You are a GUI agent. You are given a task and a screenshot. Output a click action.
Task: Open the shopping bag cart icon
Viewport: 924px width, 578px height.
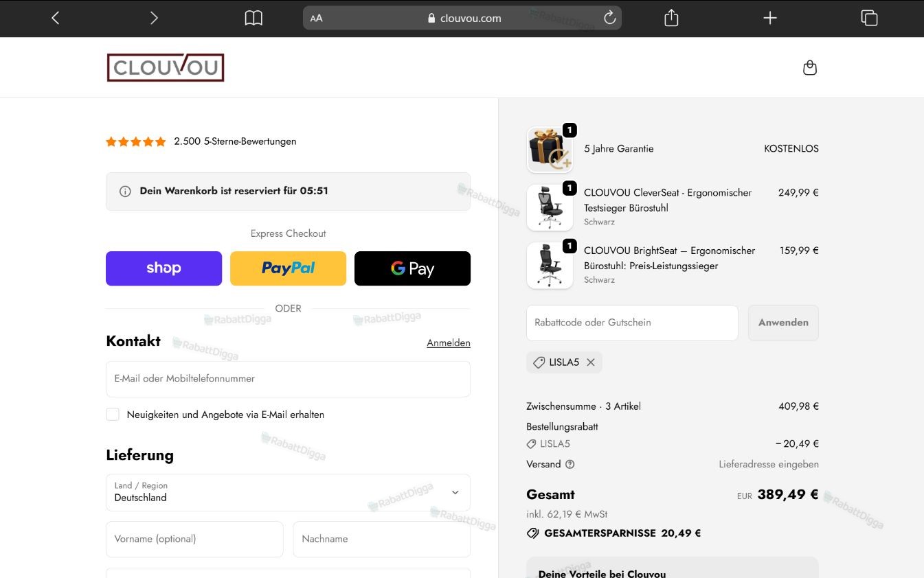tap(810, 67)
